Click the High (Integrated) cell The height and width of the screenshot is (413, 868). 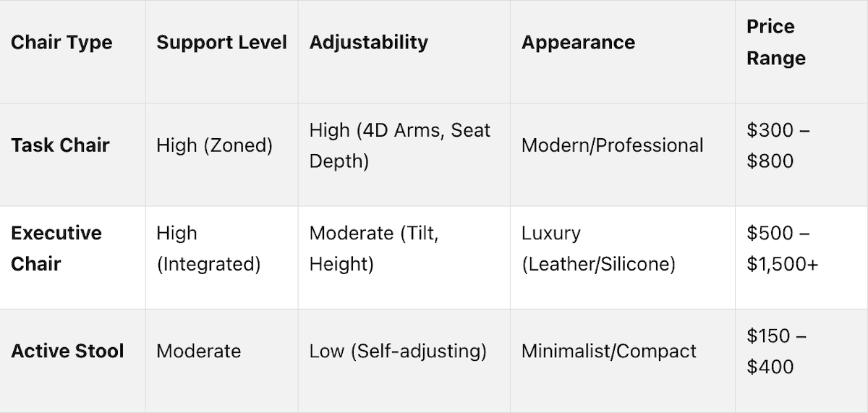[208, 248]
